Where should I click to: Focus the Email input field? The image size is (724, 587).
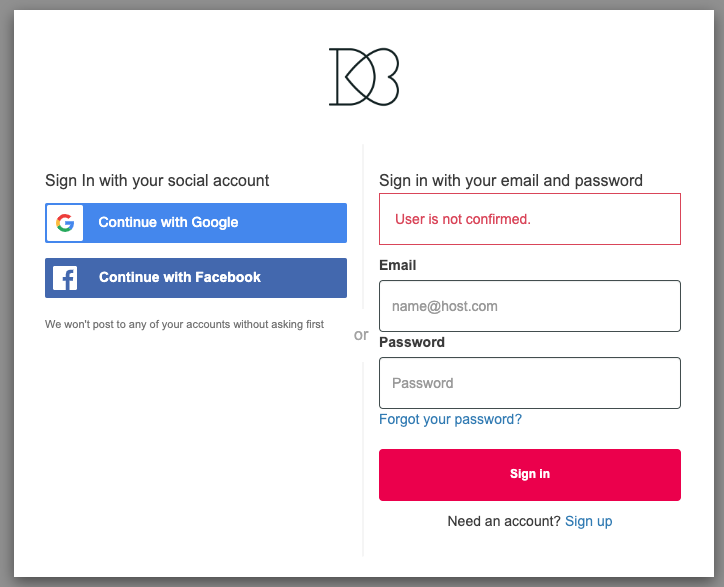coord(529,306)
